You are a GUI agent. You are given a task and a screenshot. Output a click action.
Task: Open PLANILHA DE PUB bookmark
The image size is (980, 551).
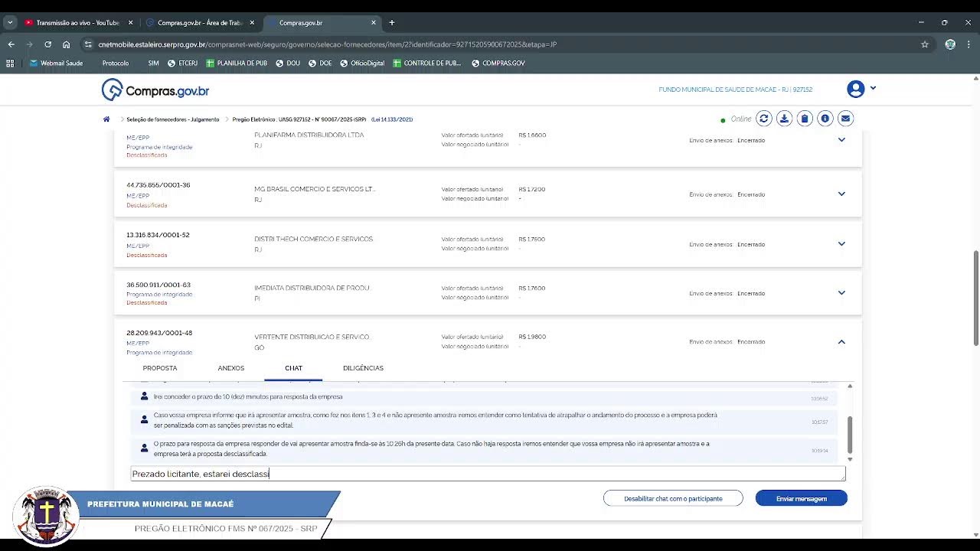[x=236, y=64]
